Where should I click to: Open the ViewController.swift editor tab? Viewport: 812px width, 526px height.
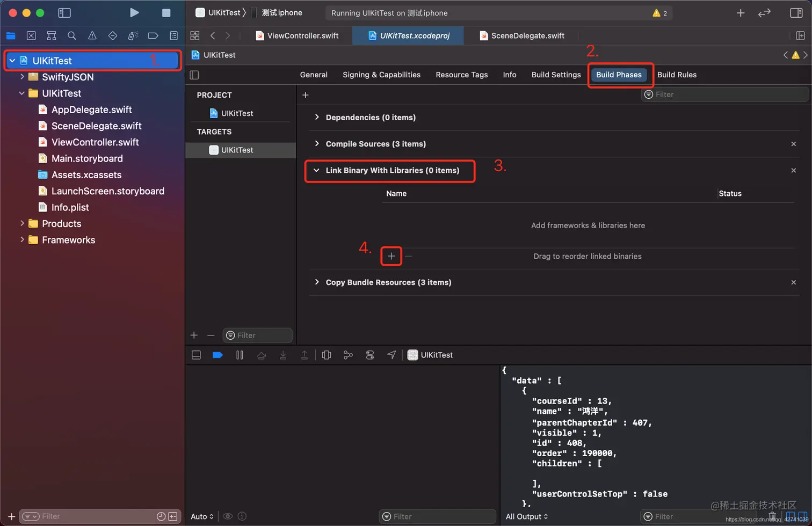pos(296,36)
